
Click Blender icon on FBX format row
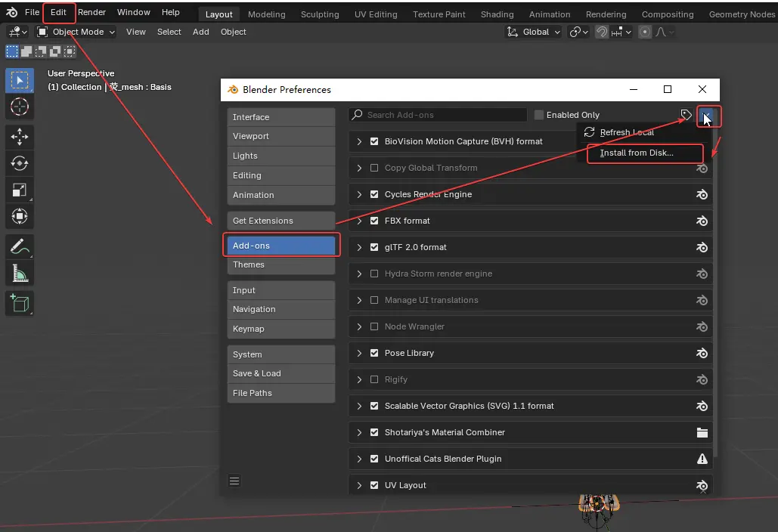[702, 221]
